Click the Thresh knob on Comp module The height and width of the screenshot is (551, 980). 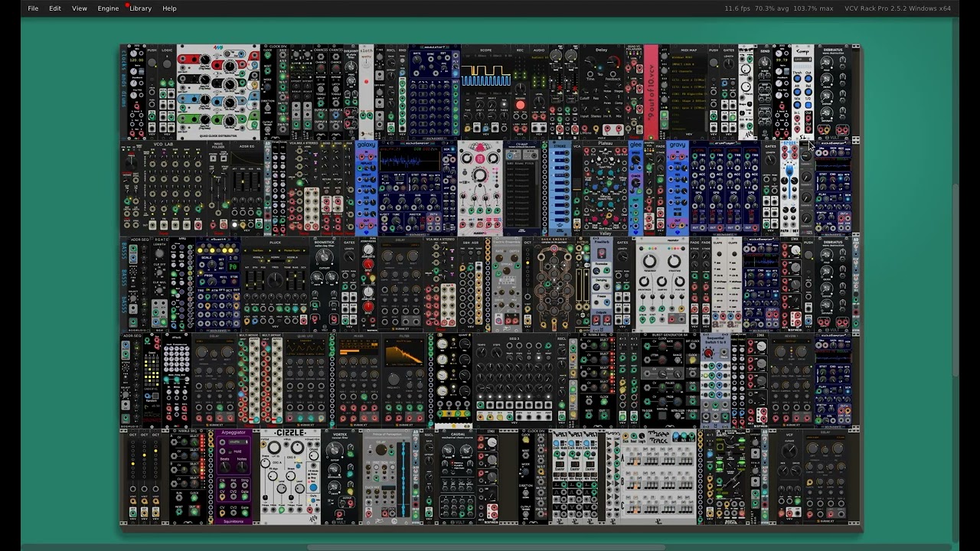click(797, 79)
